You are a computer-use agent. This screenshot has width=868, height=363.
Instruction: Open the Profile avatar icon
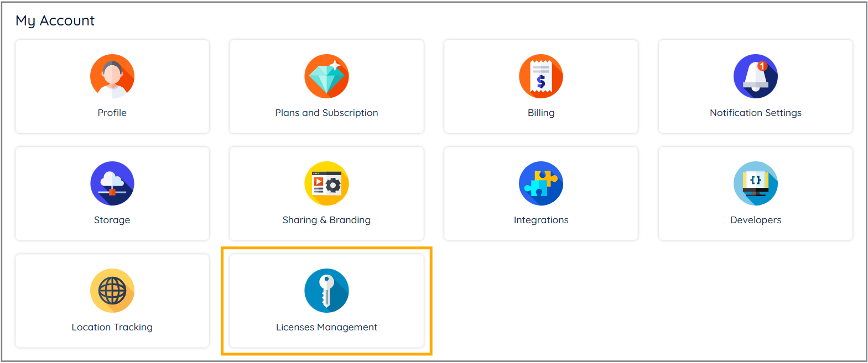(x=112, y=76)
